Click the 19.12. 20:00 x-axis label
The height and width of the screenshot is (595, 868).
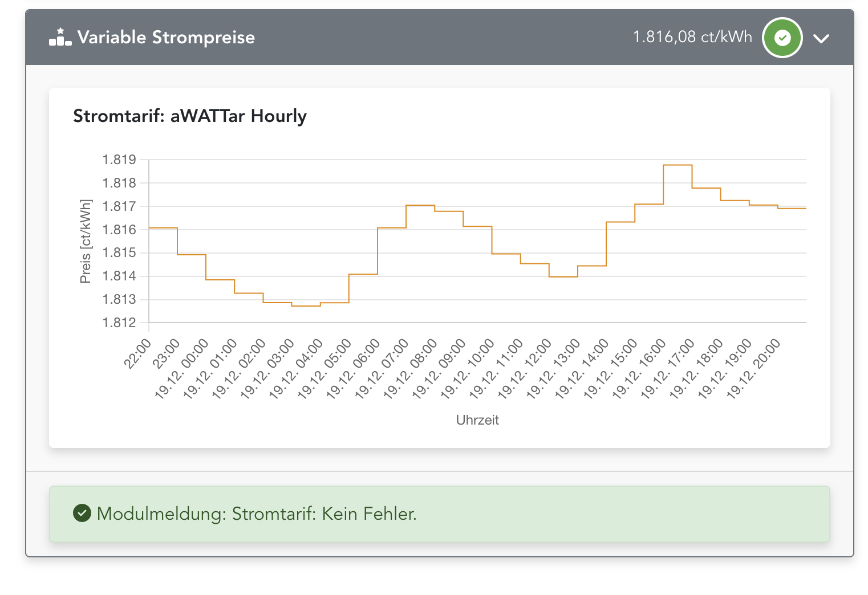754,369
